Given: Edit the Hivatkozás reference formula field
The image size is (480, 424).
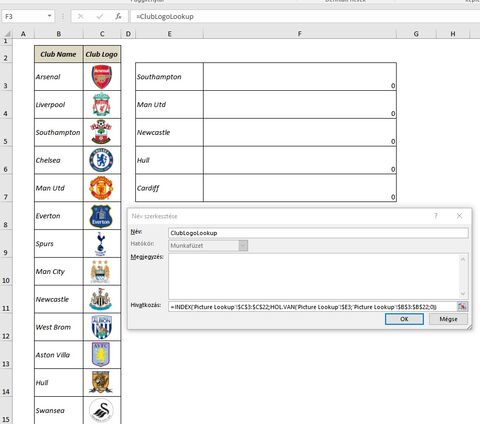Looking at the screenshot, I should [x=313, y=307].
